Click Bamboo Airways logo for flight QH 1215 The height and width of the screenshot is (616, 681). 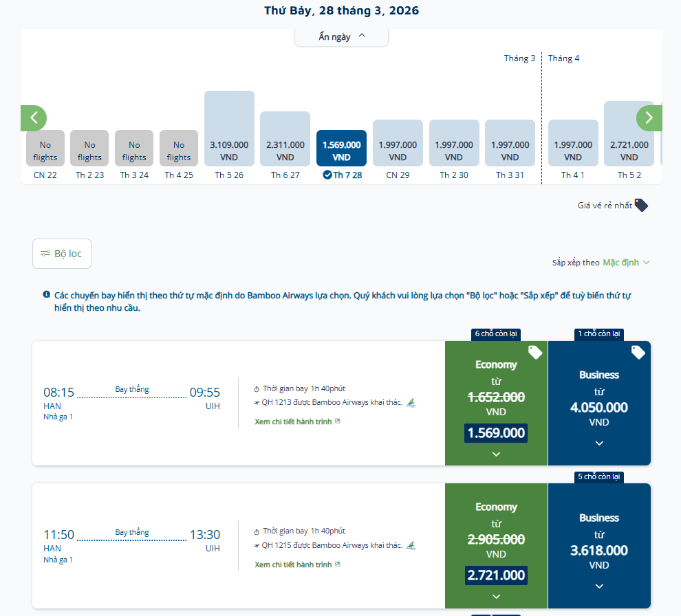tap(411, 545)
